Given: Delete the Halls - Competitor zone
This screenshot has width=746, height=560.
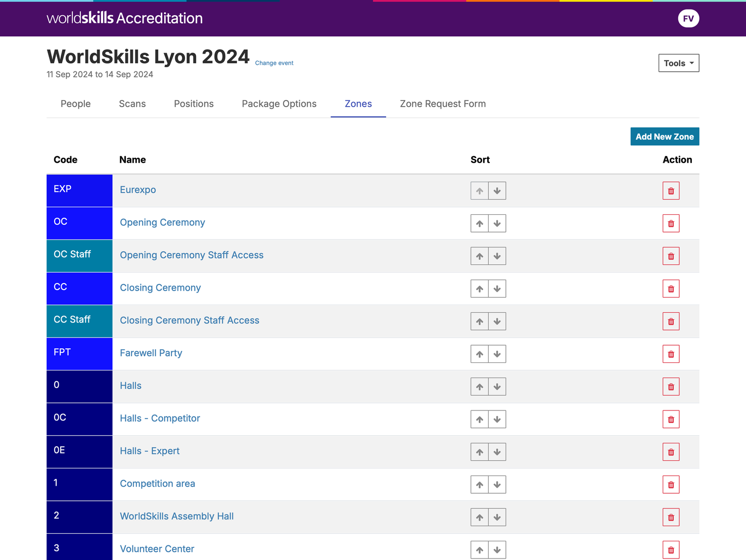Looking at the screenshot, I should pos(671,419).
